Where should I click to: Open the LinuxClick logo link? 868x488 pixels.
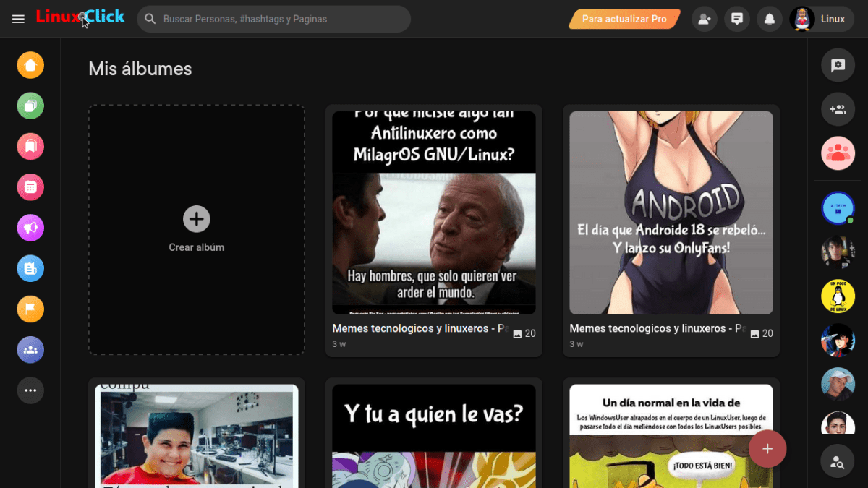coord(80,17)
